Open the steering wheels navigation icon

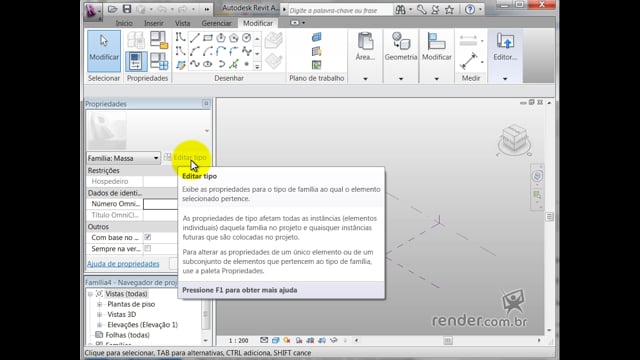pos(537,176)
